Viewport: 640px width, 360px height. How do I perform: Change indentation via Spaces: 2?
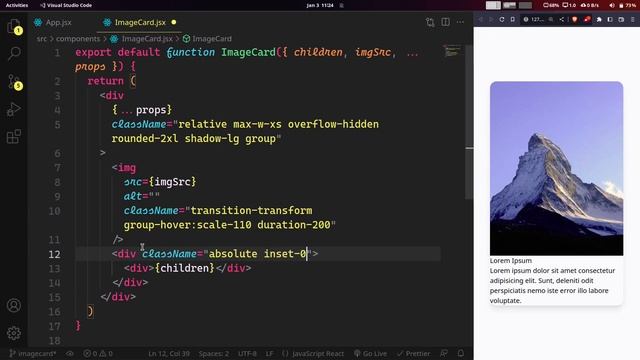[x=213, y=353]
